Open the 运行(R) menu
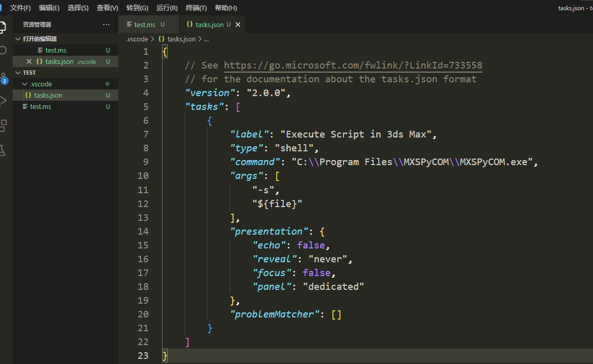 tap(167, 8)
